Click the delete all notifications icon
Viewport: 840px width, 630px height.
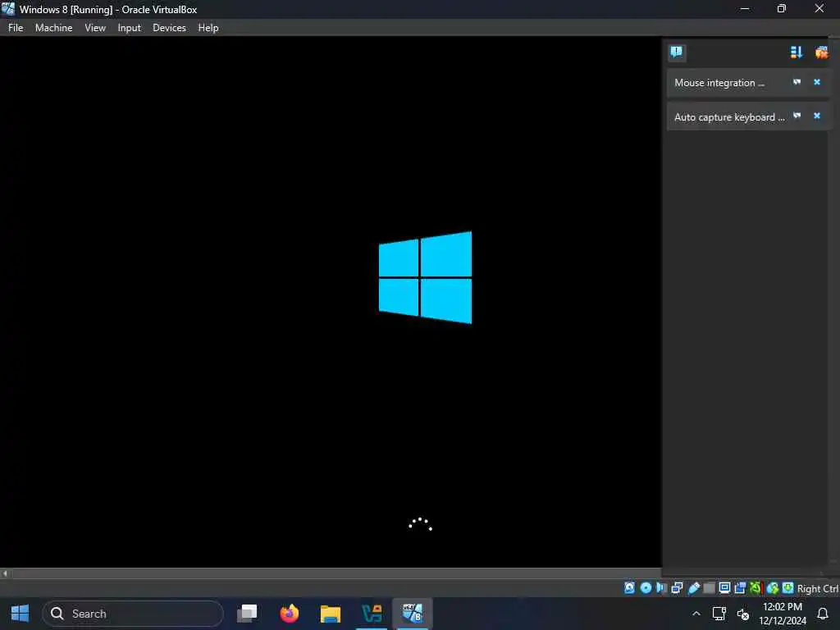[x=821, y=52]
